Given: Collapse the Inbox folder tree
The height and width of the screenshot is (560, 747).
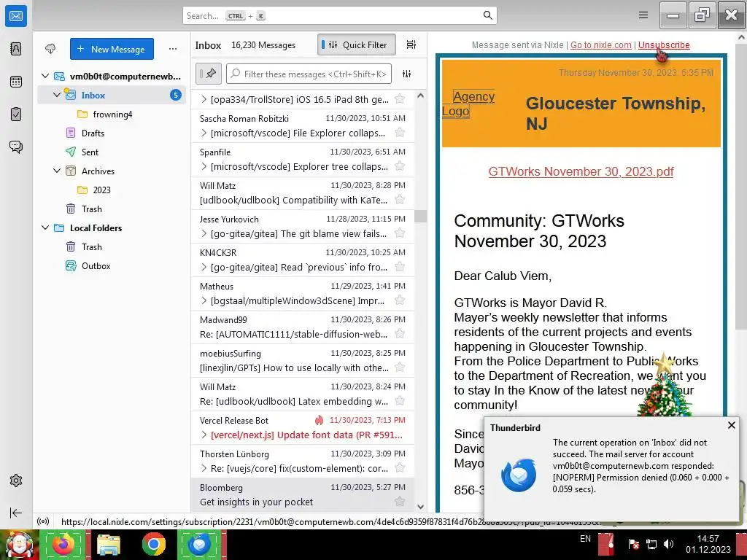Looking at the screenshot, I should point(57,95).
